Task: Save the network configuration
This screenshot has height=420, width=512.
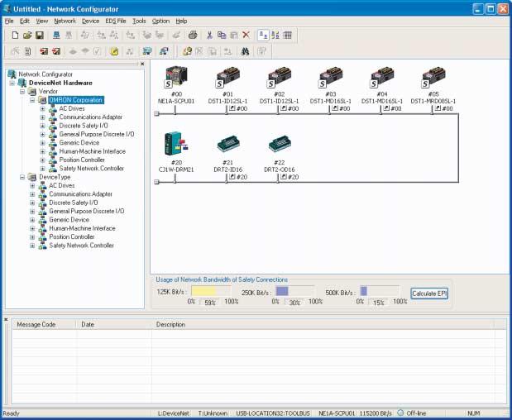Action: pos(40,35)
